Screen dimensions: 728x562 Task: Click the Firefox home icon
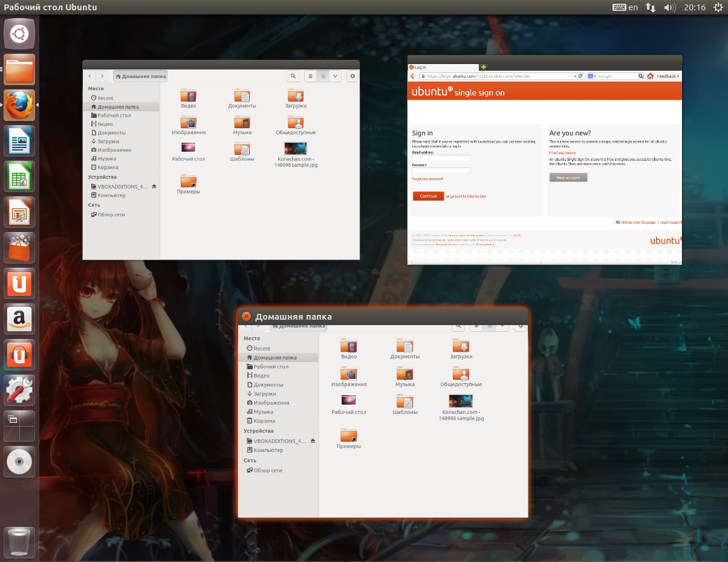click(x=650, y=76)
